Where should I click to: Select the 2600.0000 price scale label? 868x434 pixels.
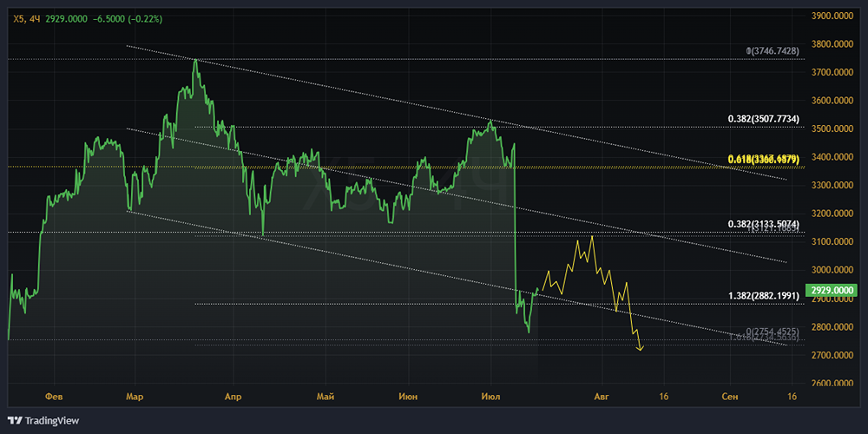click(832, 384)
